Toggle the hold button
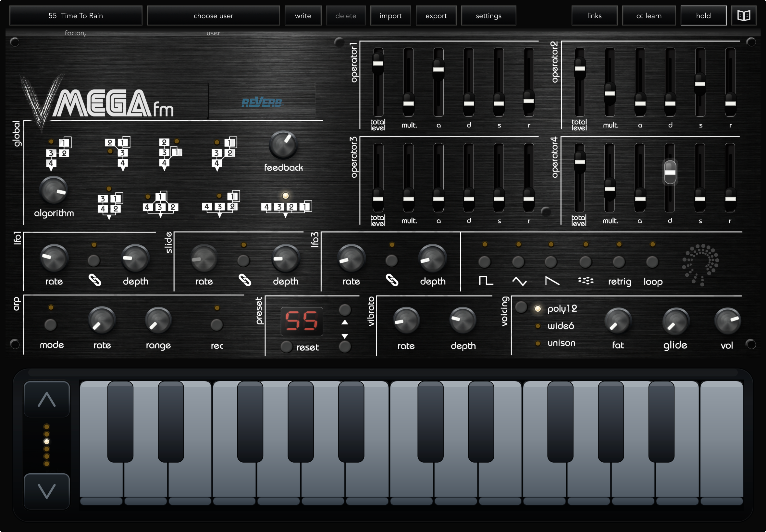 [x=703, y=16]
